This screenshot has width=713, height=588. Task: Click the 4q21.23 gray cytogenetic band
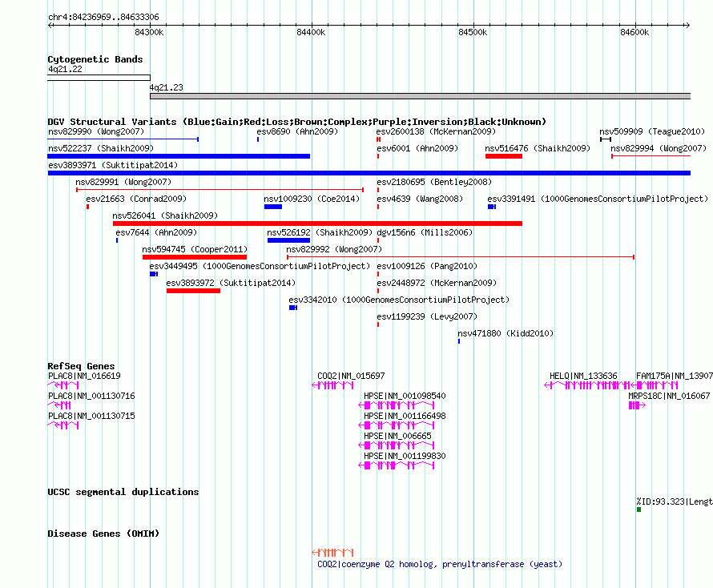[420, 96]
